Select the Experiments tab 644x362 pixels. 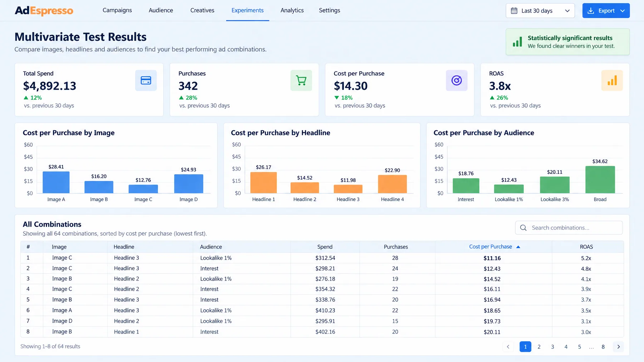248,10
